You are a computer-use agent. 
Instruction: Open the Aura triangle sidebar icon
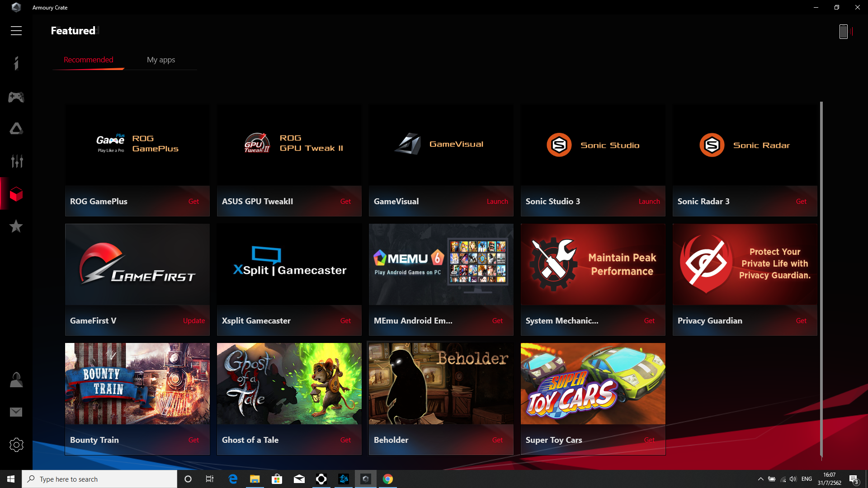click(x=16, y=129)
